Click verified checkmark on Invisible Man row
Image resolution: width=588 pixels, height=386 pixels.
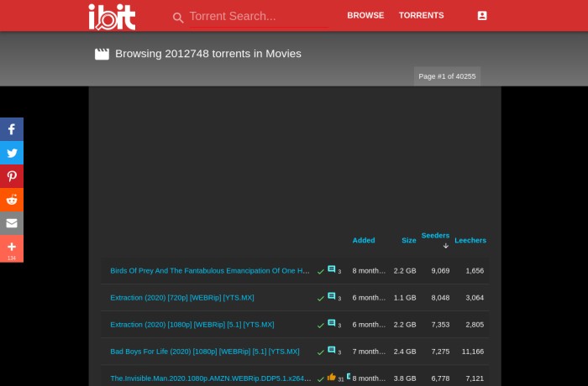[x=321, y=379]
